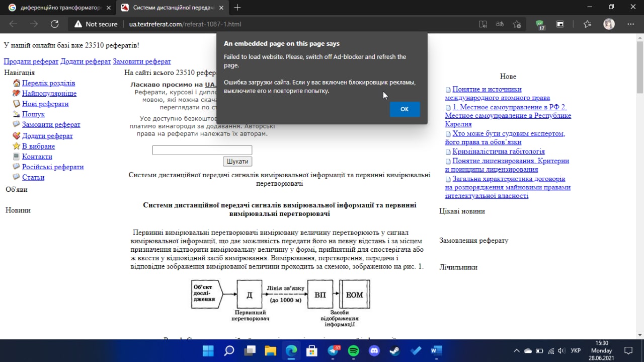This screenshot has height=362, width=644.
Task: Open Криміналістична габітологія link
Action: 499,152
